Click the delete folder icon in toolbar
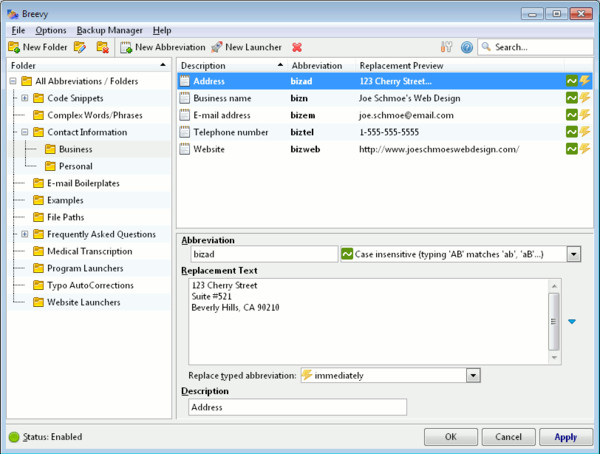The width and height of the screenshot is (600, 454). (102, 47)
